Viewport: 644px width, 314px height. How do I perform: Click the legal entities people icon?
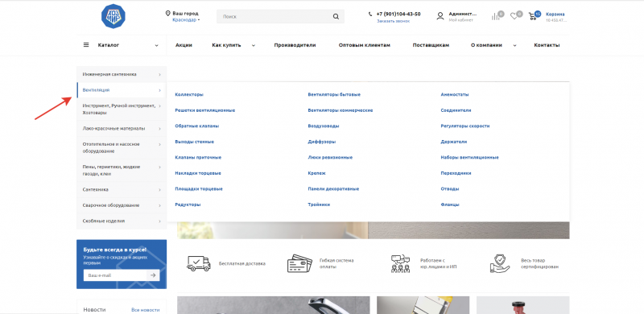point(400,263)
